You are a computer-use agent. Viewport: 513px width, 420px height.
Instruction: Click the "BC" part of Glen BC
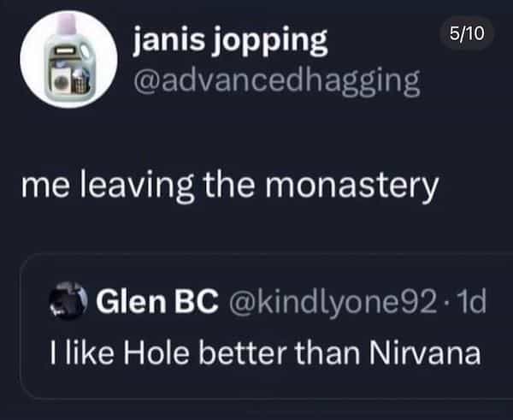(203, 302)
